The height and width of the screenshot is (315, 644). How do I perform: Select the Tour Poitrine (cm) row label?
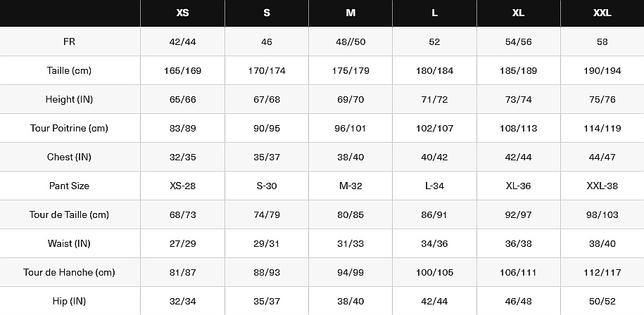tap(69, 129)
